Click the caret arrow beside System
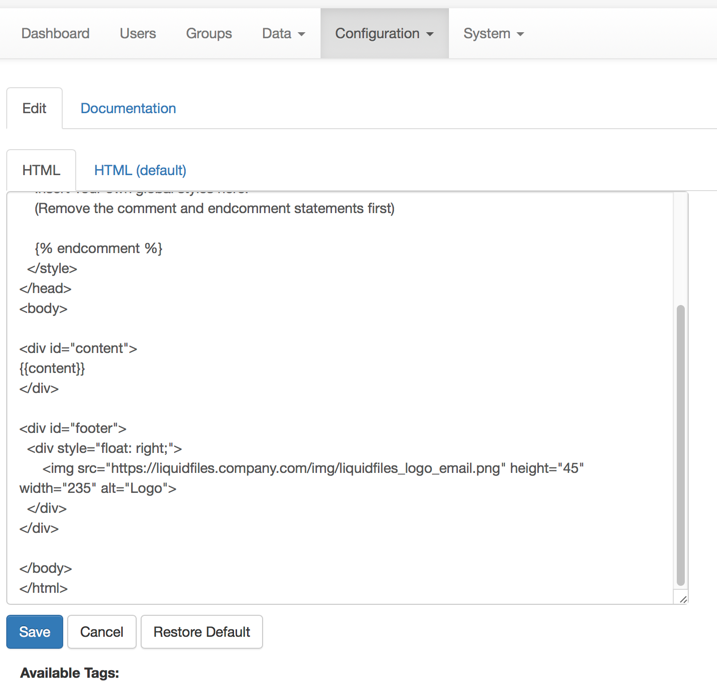 520,34
